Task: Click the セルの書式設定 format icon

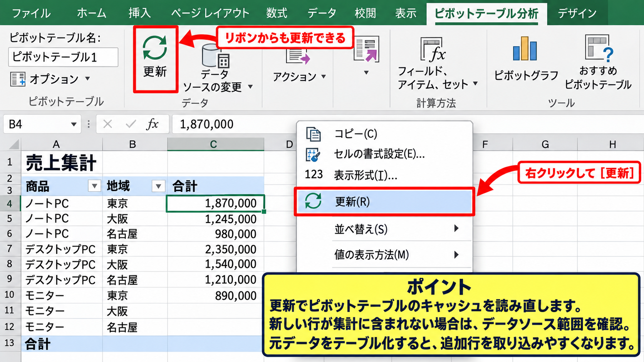Action: click(313, 154)
